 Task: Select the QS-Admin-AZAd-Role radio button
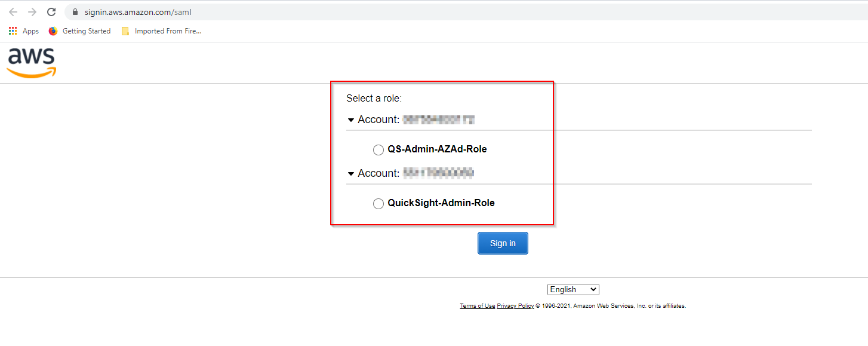[x=378, y=150]
